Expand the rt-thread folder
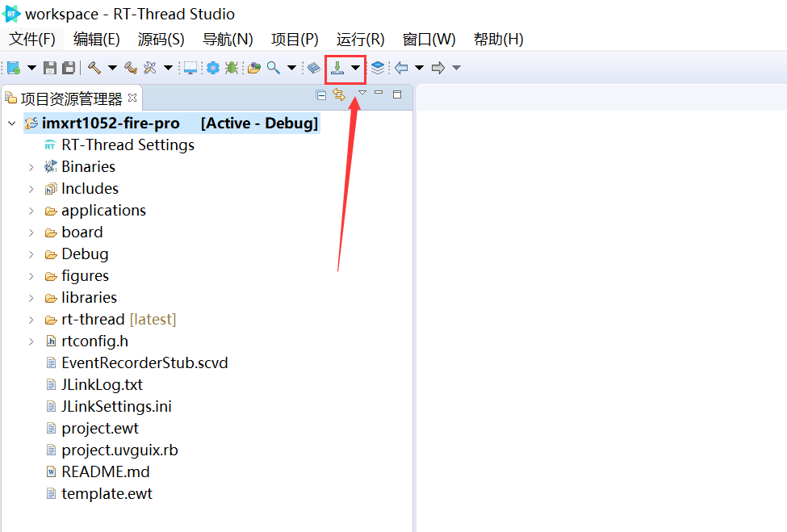The image size is (787, 532). coord(31,320)
